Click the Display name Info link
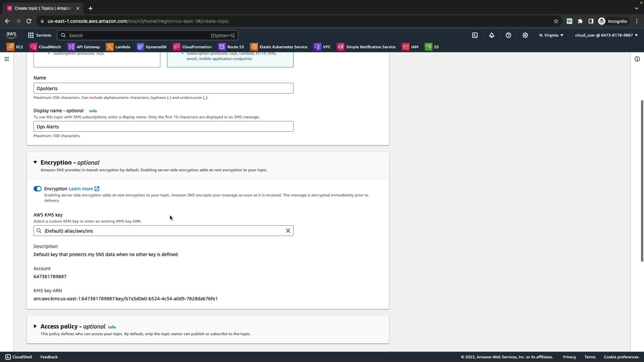 93,111
